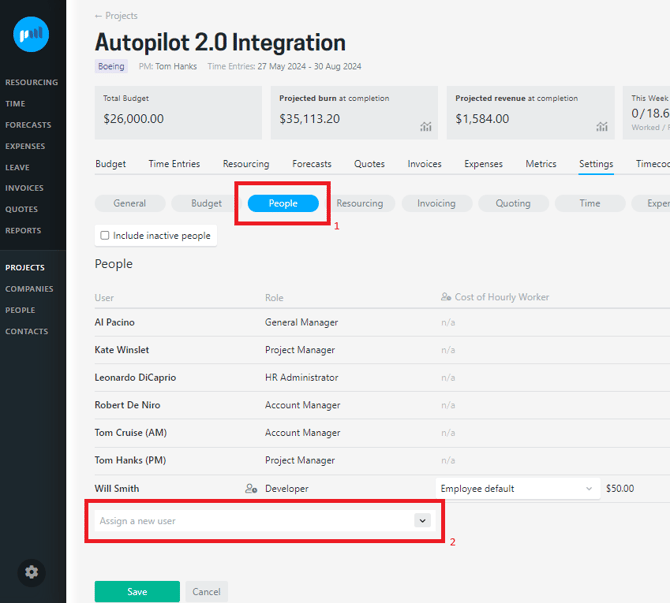The height and width of the screenshot is (603, 670).
Task: Click the $50.00 hourly cost value
Action: pos(620,488)
